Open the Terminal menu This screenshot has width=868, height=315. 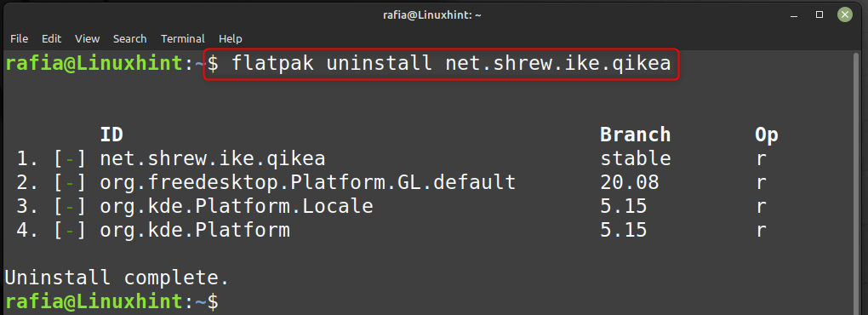[183, 39]
